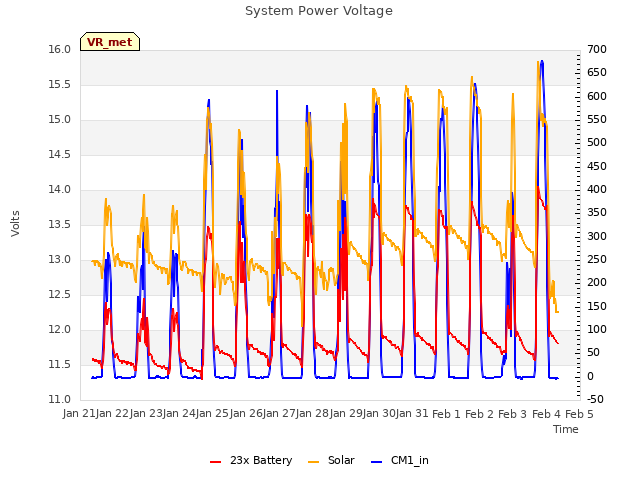Click the Jan 31 x-axis tick label
The width and height of the screenshot is (640, 480).
[412, 414]
